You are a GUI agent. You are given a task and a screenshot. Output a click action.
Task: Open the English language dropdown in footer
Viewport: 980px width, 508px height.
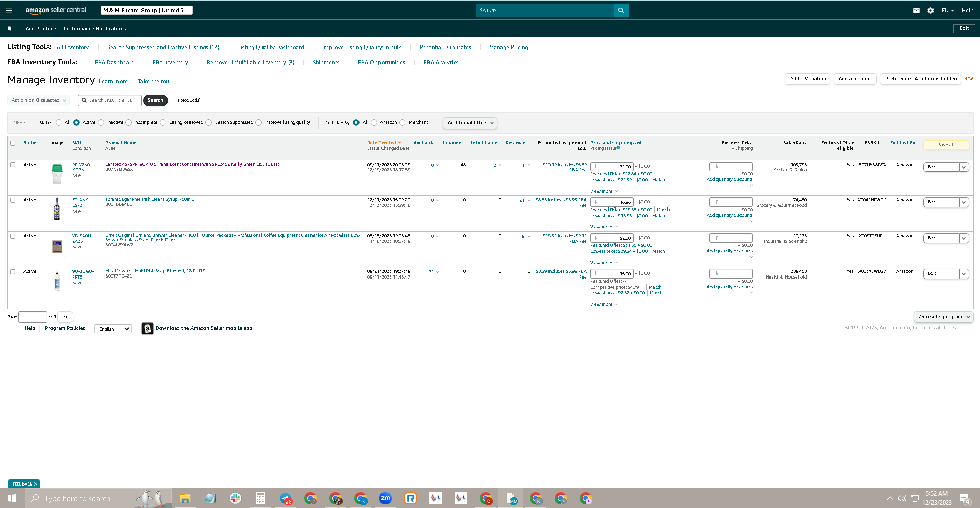coord(113,329)
